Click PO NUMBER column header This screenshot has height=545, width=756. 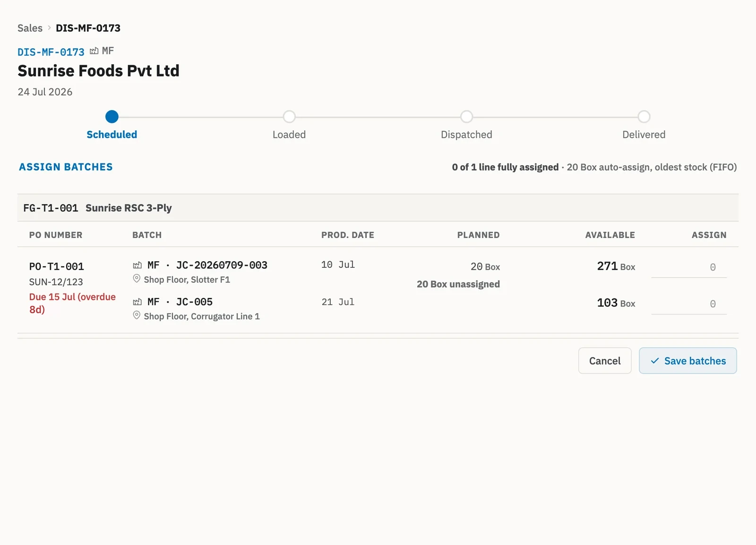56,235
